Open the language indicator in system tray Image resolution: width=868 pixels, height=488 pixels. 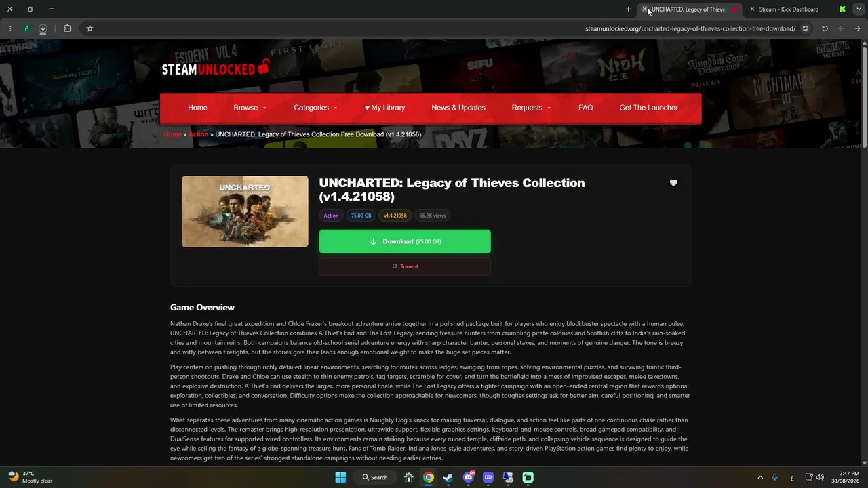tap(792, 477)
